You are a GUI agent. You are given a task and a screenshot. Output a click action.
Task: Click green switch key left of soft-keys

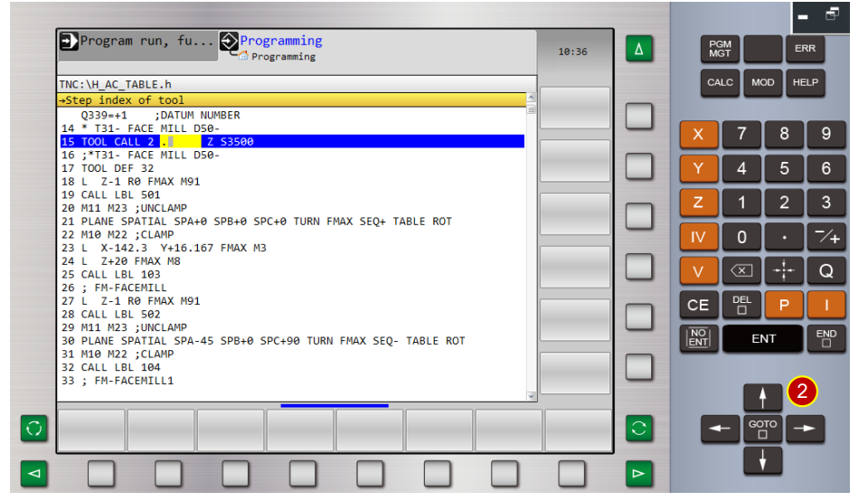coord(33,429)
